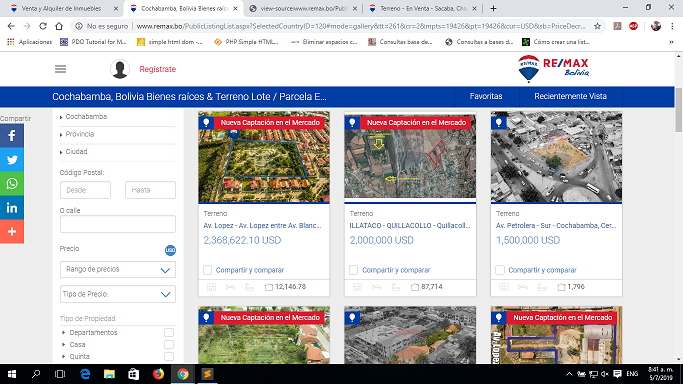Check Compartir y comparar for Av. Lopez listing
Viewport: 683px width, 384px height.
pos(207,270)
